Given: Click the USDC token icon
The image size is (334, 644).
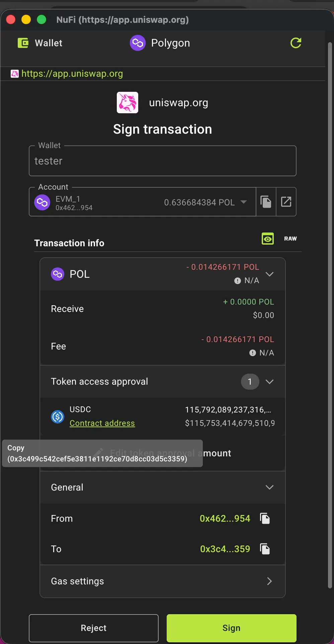Looking at the screenshot, I should (57, 416).
